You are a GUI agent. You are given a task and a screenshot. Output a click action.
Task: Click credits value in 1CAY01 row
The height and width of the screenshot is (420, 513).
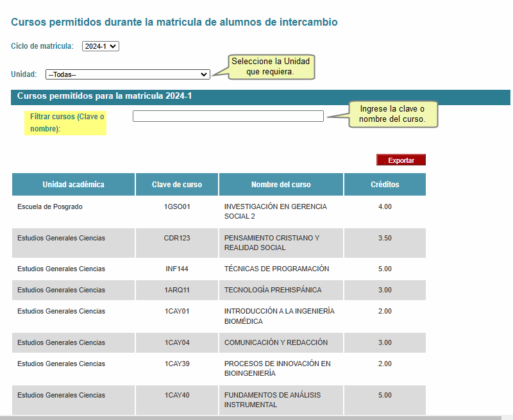pos(385,311)
